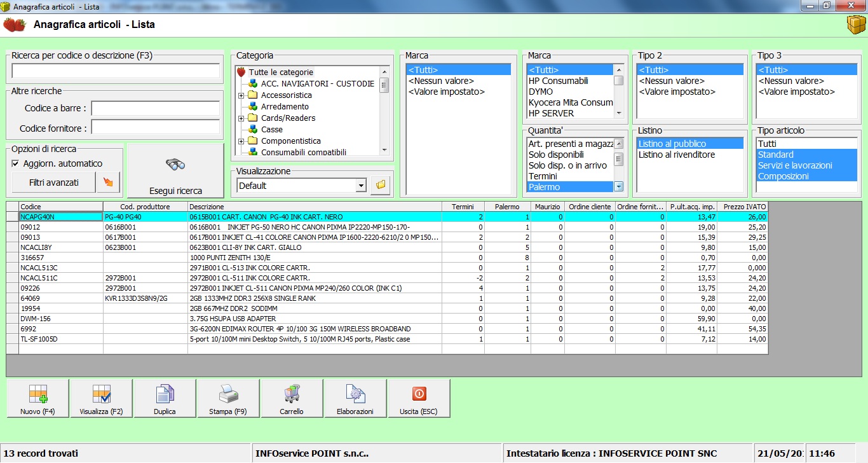Select the row with code NCAPG40N
868x463 pixels.
387,217
